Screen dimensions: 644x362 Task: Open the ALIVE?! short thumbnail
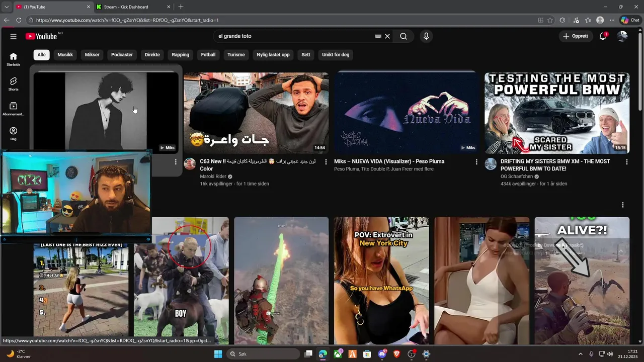[582, 281]
